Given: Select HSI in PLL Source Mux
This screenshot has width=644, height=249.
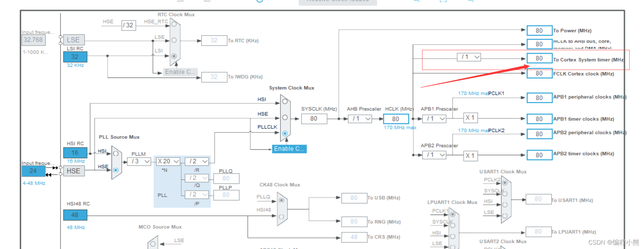Looking at the screenshot, I should (116, 154).
